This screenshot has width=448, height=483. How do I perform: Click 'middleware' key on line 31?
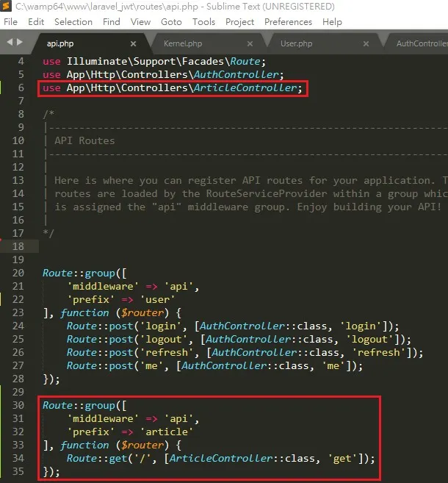point(103,418)
